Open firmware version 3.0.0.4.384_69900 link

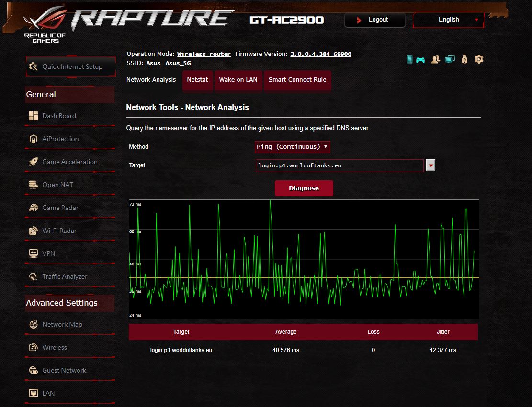[x=321, y=54]
